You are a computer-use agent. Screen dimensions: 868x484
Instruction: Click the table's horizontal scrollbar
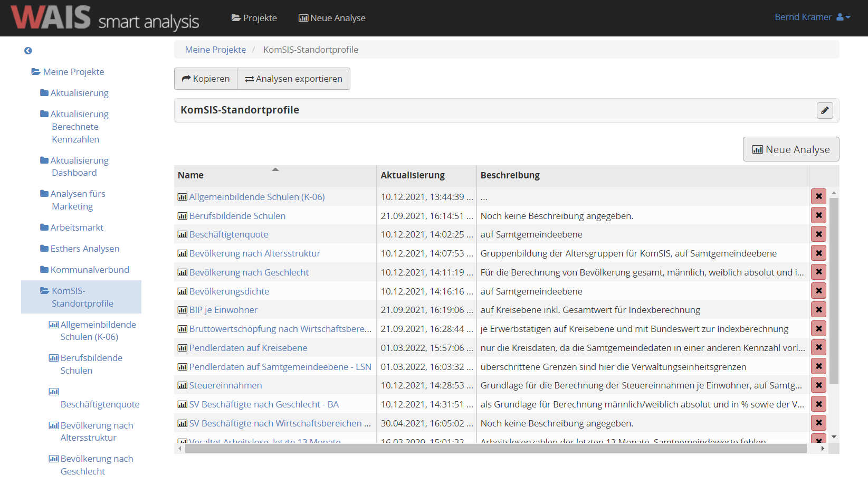point(495,449)
